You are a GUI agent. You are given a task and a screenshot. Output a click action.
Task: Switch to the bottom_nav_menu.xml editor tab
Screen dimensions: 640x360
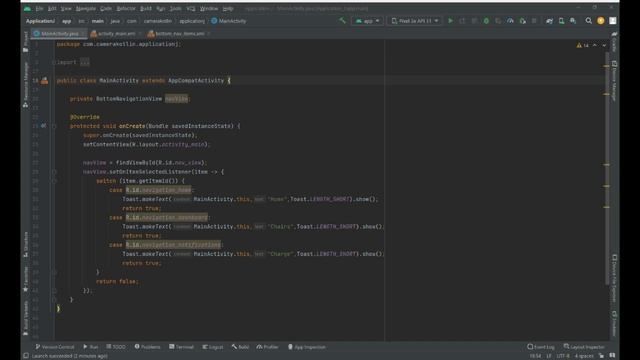pyautogui.click(x=179, y=33)
